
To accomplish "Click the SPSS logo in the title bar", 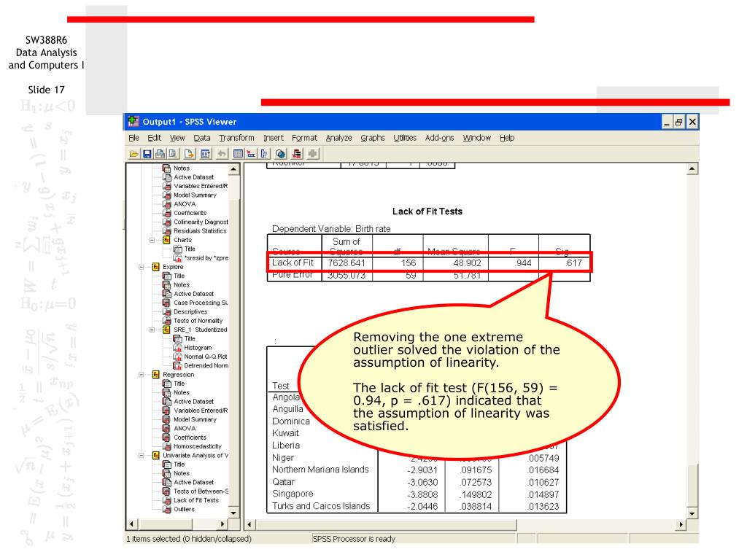I will (133, 122).
